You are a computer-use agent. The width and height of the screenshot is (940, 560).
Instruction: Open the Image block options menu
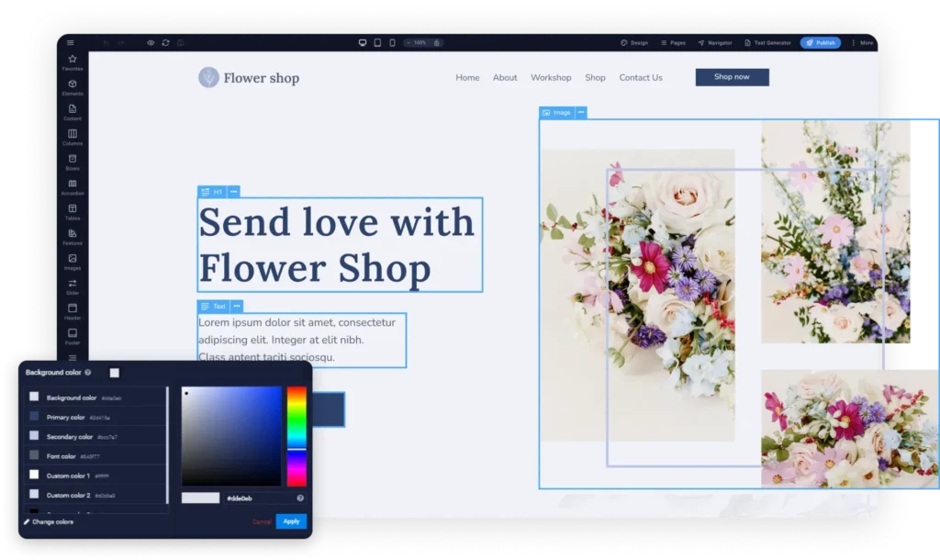(581, 112)
